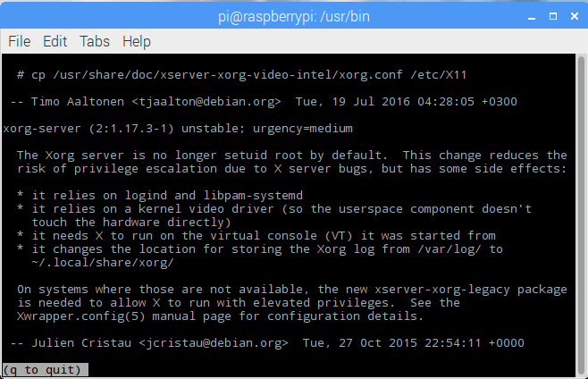The image size is (588, 379).
Task: Click the vertical scrollbar thumb
Action: click(582, 214)
